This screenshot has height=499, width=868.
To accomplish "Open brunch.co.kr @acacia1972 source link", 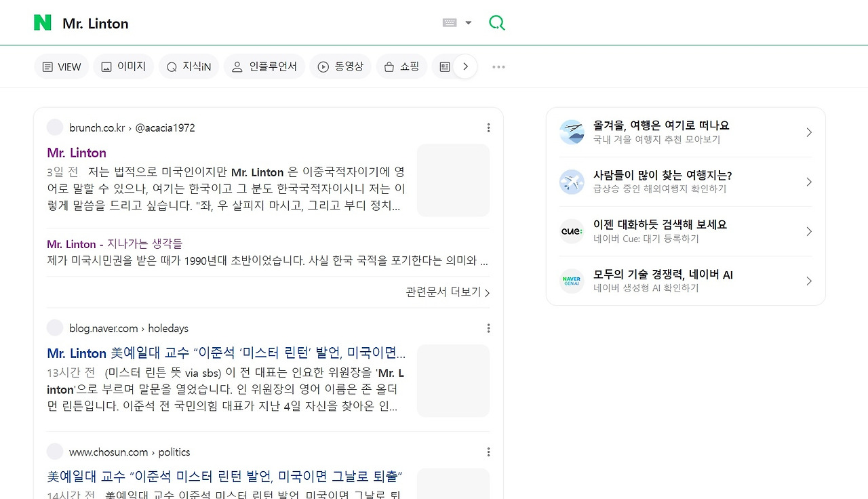I will 132,127.
